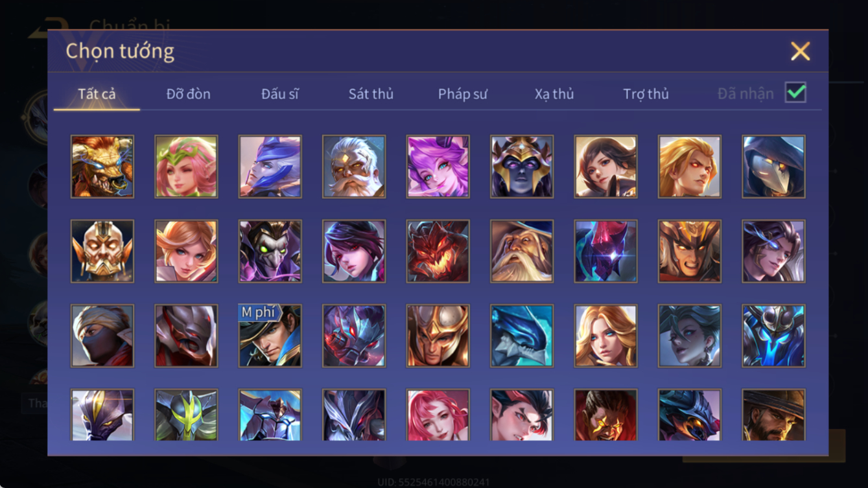Show the Xạ thủ hero category
This screenshot has height=488, width=868.
tap(554, 94)
